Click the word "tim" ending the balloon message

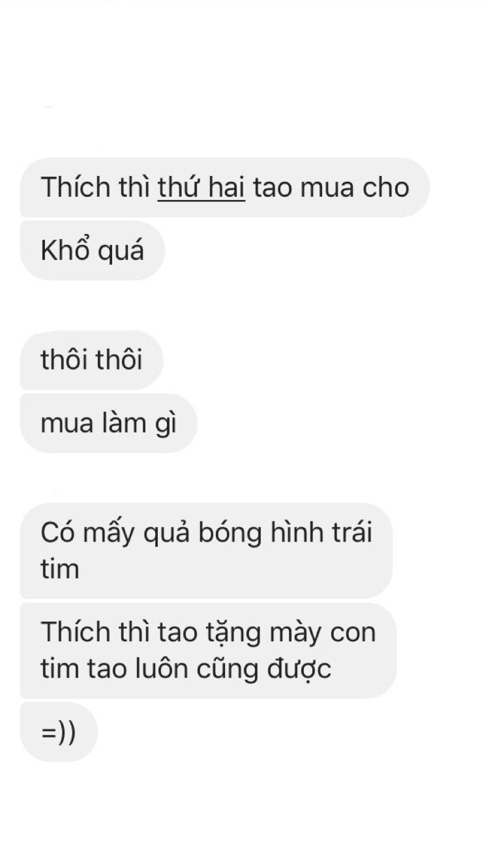(x=59, y=569)
